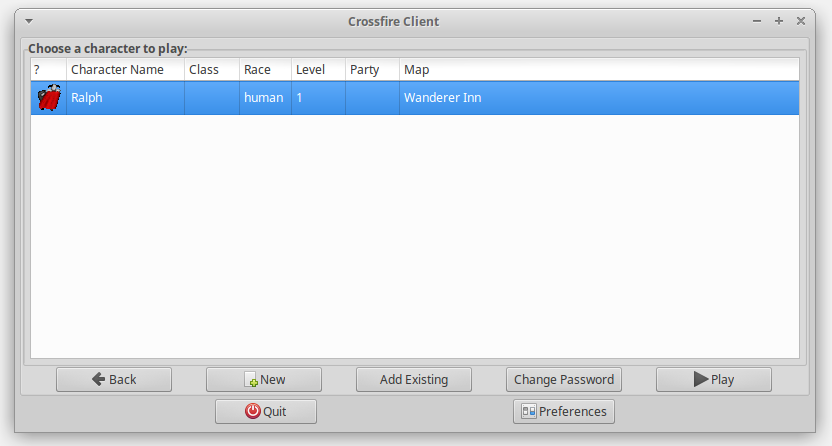Click the Race column header

coord(265,70)
